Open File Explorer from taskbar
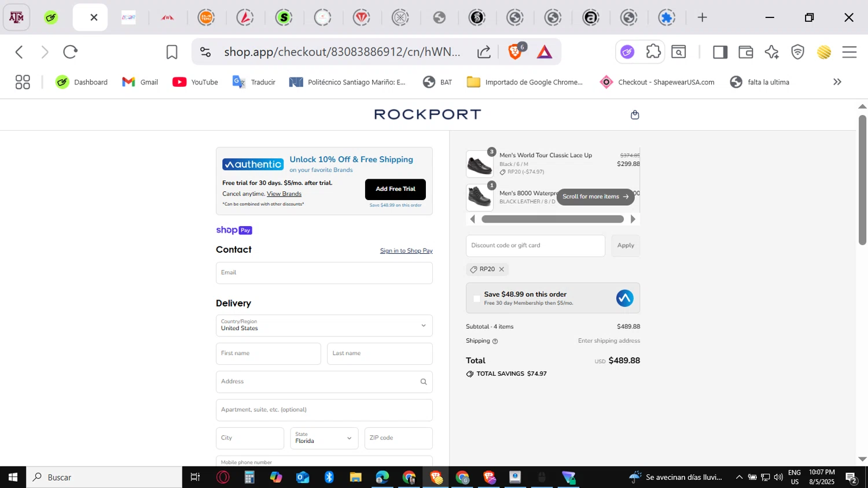Screen dimensions: 868x488 355,477
